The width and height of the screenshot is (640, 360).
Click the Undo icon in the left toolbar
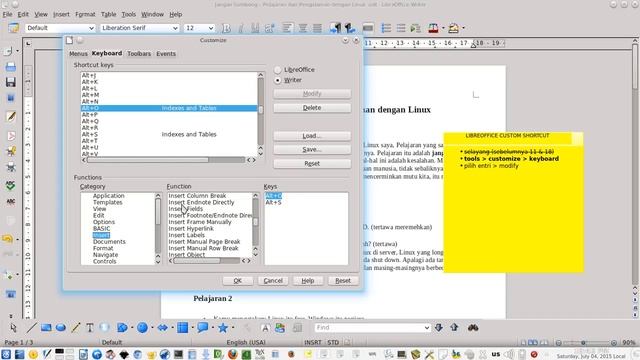pos(8,239)
